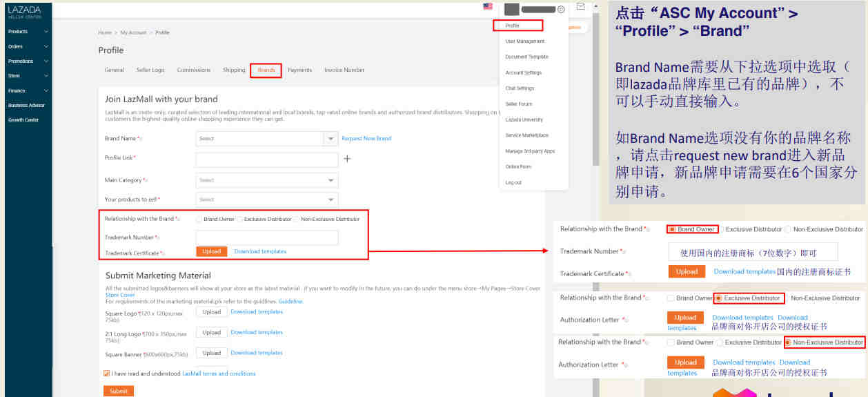Choose Document Template from account menu
868x397 pixels.
(527, 57)
